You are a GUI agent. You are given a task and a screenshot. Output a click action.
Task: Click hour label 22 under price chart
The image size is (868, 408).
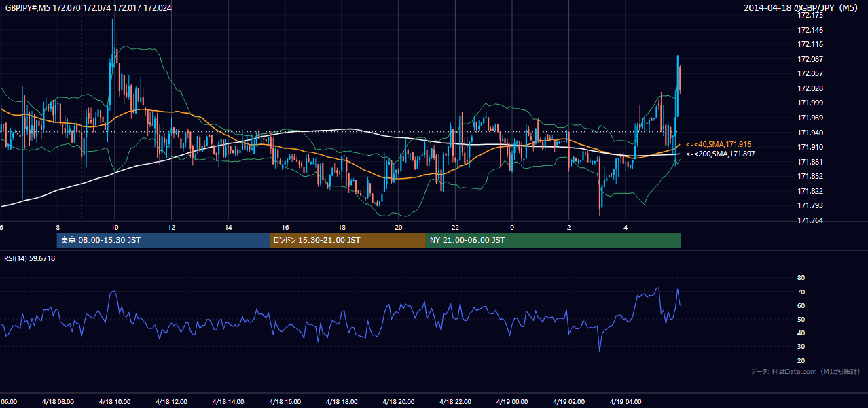pyautogui.click(x=456, y=228)
